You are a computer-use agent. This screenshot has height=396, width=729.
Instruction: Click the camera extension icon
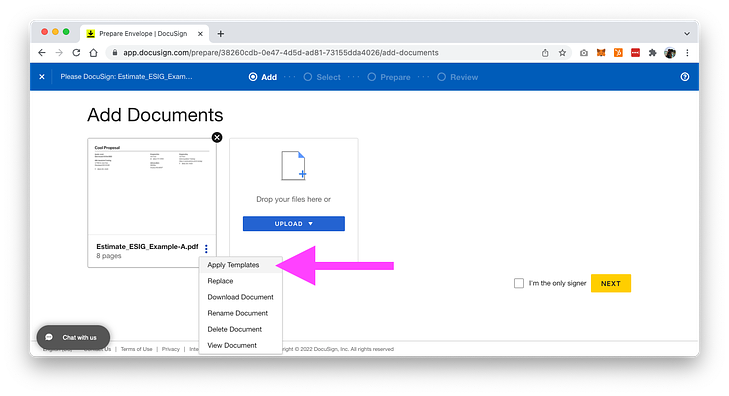coord(583,53)
